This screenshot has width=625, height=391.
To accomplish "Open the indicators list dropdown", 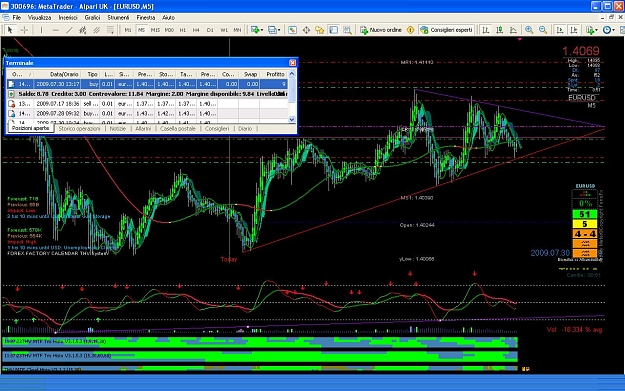I will 592,30.
